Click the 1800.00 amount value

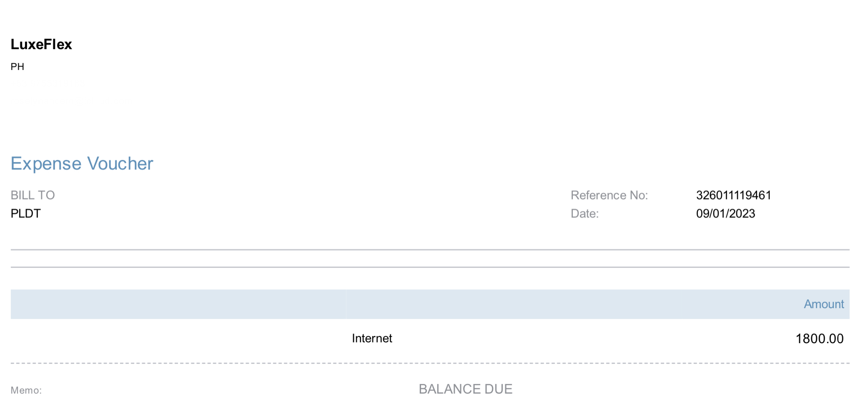coord(819,339)
